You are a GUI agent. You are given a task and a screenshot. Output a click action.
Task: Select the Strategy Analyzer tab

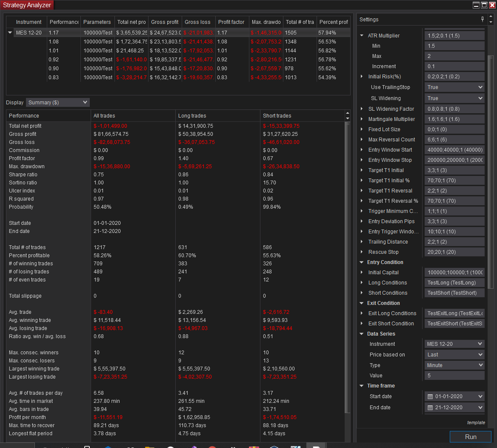click(x=27, y=5)
